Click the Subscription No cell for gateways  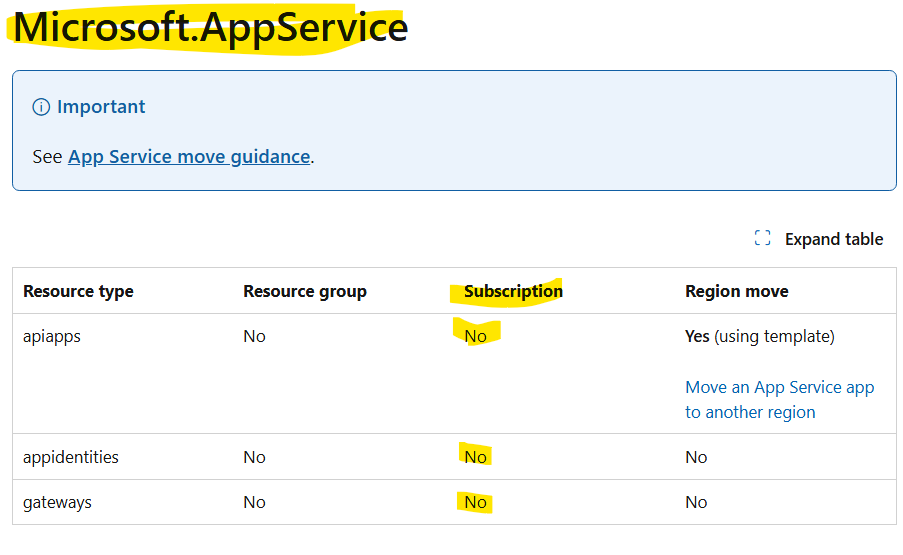tap(475, 503)
